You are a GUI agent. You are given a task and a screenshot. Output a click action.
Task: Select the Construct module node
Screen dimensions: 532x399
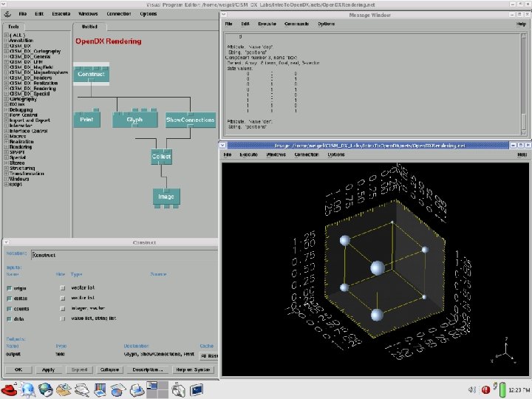[92, 74]
